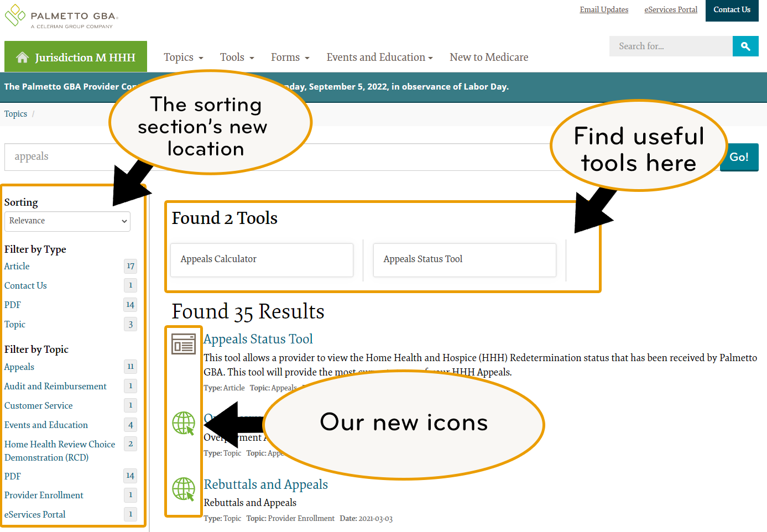Filter results by PDF type

[x=13, y=305]
